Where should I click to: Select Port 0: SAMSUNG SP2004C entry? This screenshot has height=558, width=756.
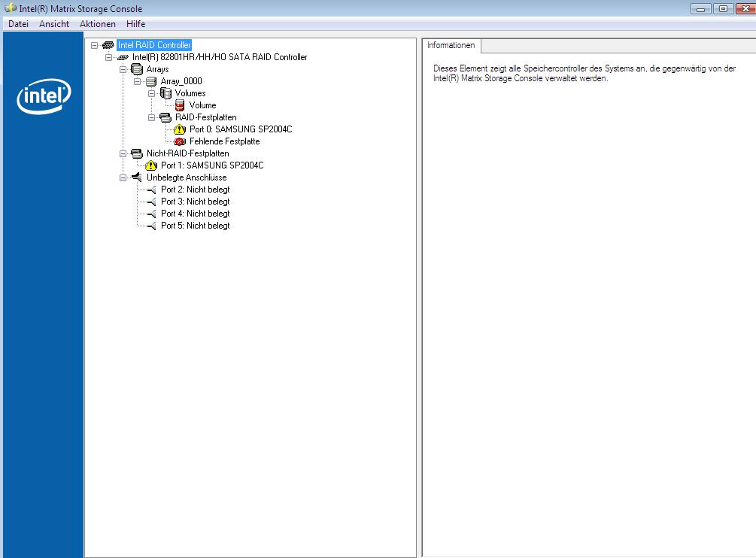(241, 129)
